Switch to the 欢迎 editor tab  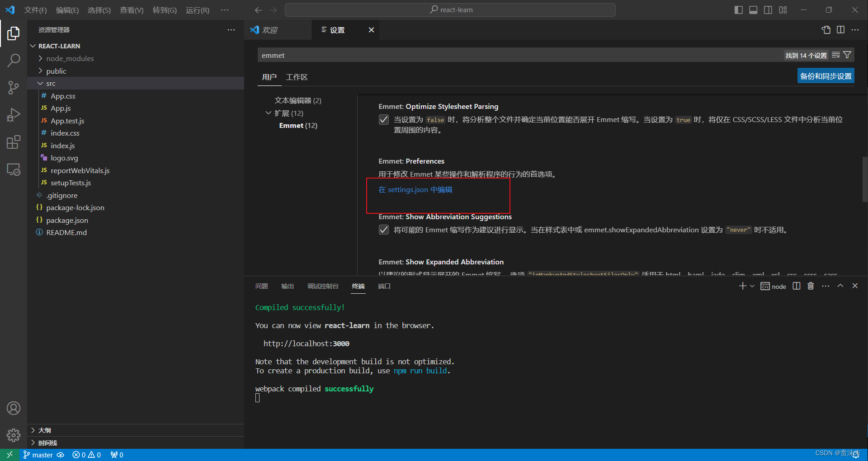[x=278, y=30]
